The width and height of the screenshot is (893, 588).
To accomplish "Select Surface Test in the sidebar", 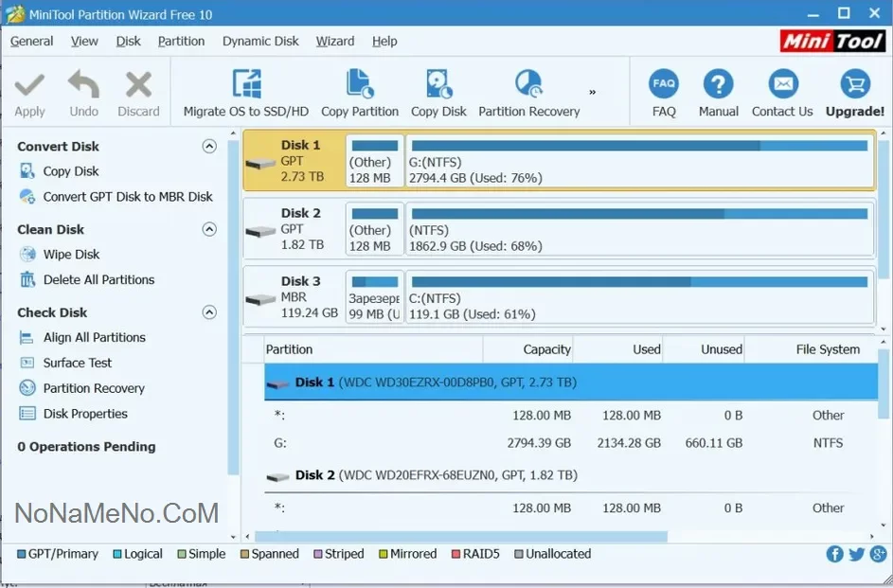I will pyautogui.click(x=78, y=363).
